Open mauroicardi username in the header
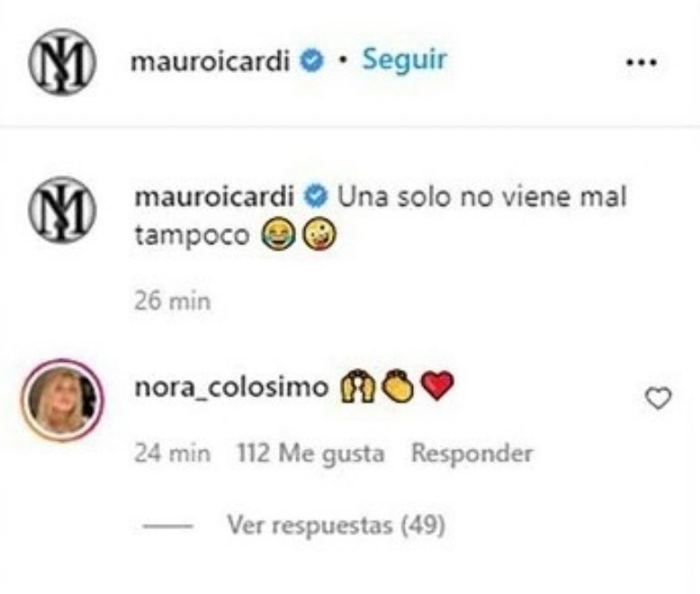The image size is (700, 594). click(x=211, y=61)
